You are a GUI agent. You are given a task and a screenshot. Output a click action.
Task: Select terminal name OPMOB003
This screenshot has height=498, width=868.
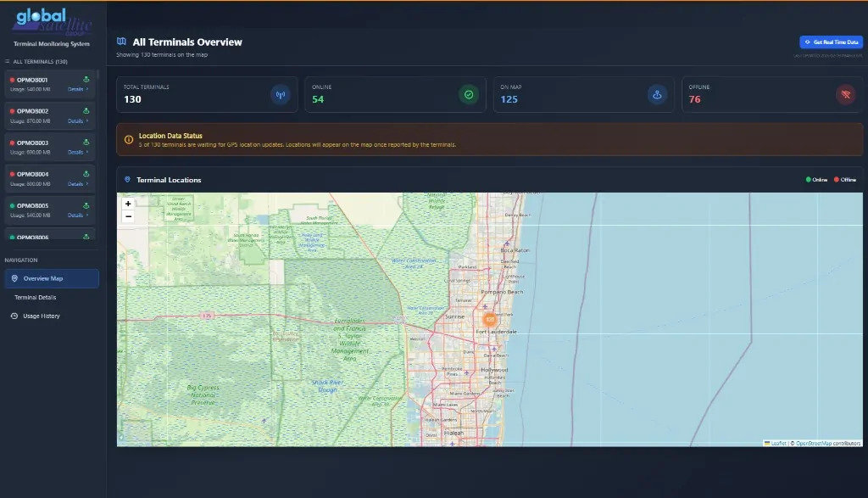point(32,143)
